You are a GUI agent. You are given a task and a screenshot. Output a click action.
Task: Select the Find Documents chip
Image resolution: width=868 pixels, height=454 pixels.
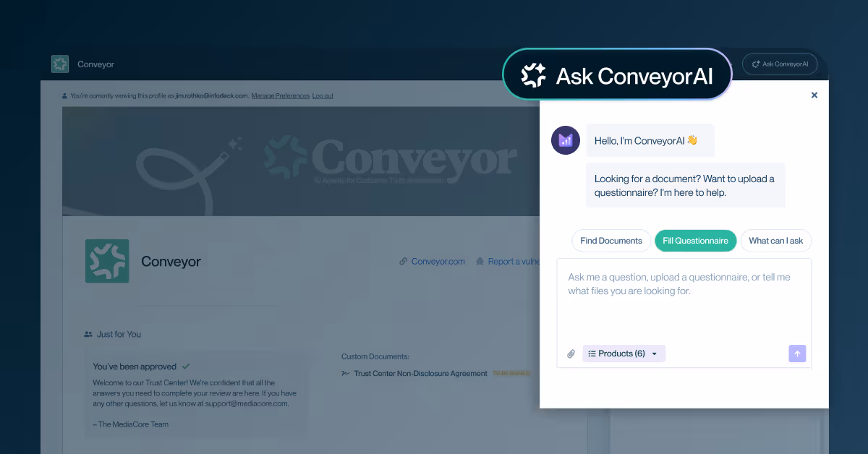point(611,241)
